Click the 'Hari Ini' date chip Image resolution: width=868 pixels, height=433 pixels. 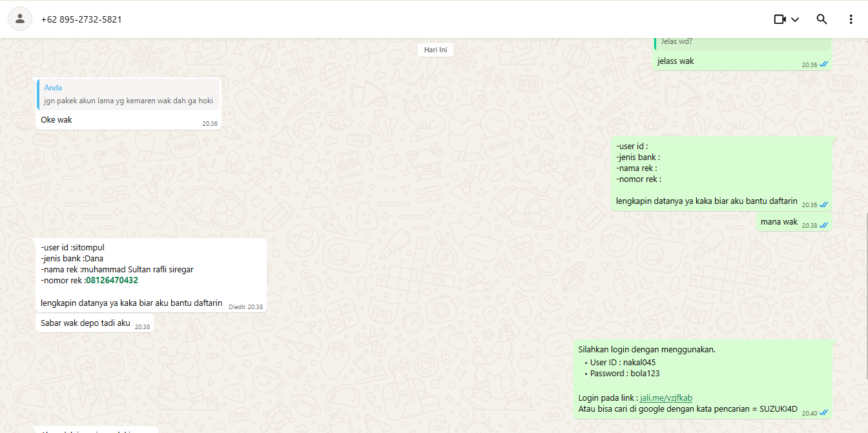click(x=435, y=50)
